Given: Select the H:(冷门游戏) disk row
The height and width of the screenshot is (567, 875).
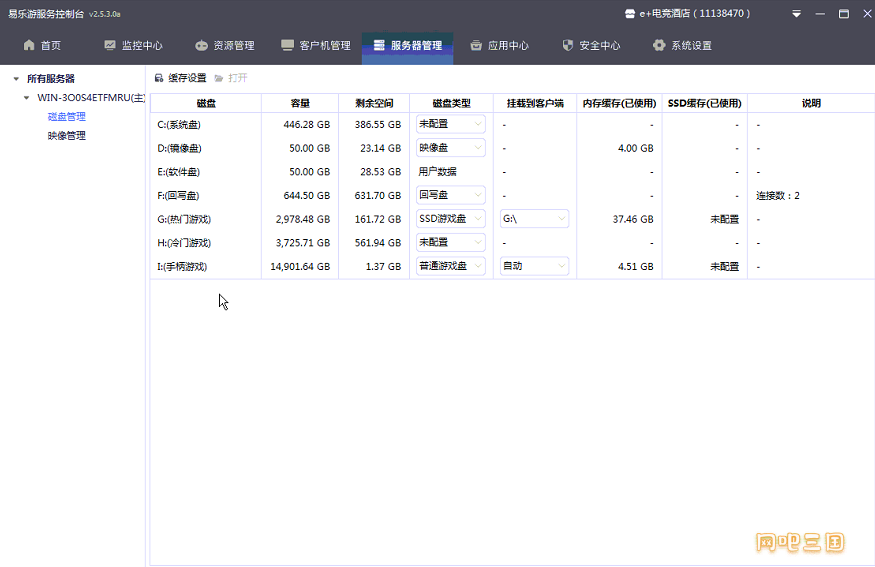Looking at the screenshot, I should tap(512, 243).
